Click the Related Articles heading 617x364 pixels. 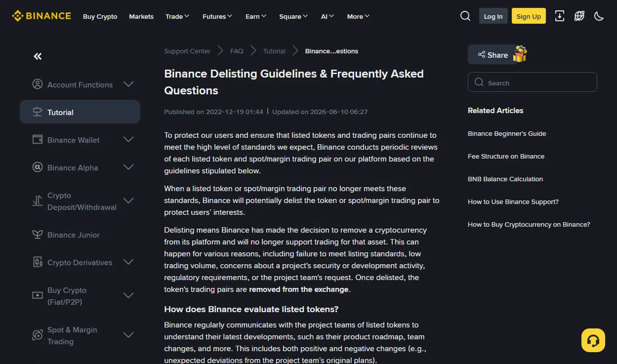(496, 111)
